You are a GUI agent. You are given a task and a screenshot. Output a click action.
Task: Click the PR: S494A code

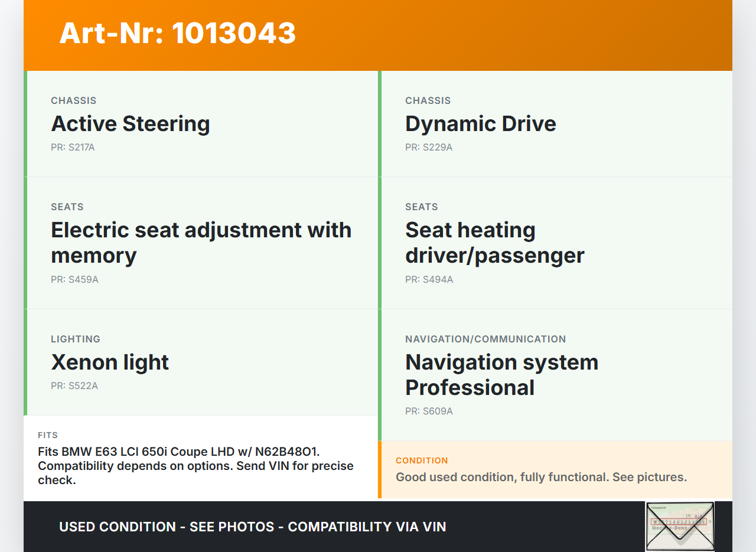(x=429, y=280)
